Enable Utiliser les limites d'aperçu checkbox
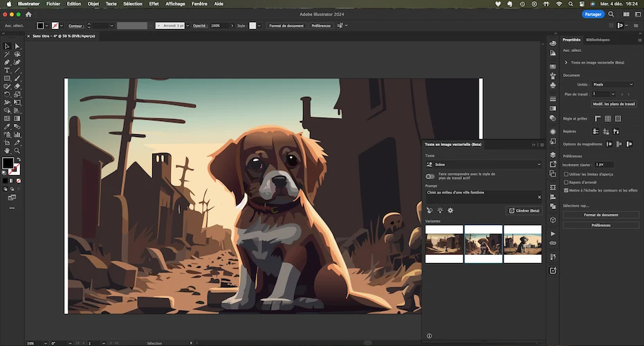This screenshot has height=346, width=644. [566, 174]
